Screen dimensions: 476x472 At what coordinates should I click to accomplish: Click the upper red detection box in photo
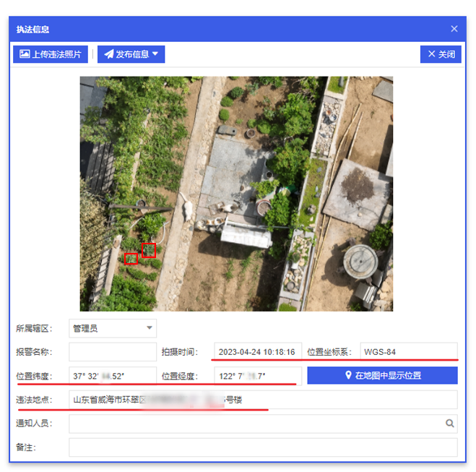(149, 250)
